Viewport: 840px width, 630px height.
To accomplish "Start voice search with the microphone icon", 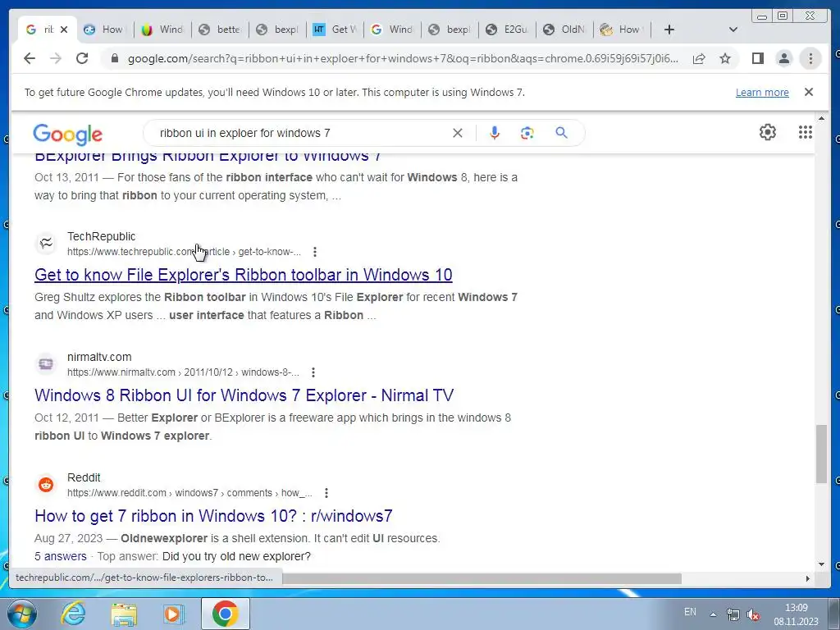I will (495, 133).
